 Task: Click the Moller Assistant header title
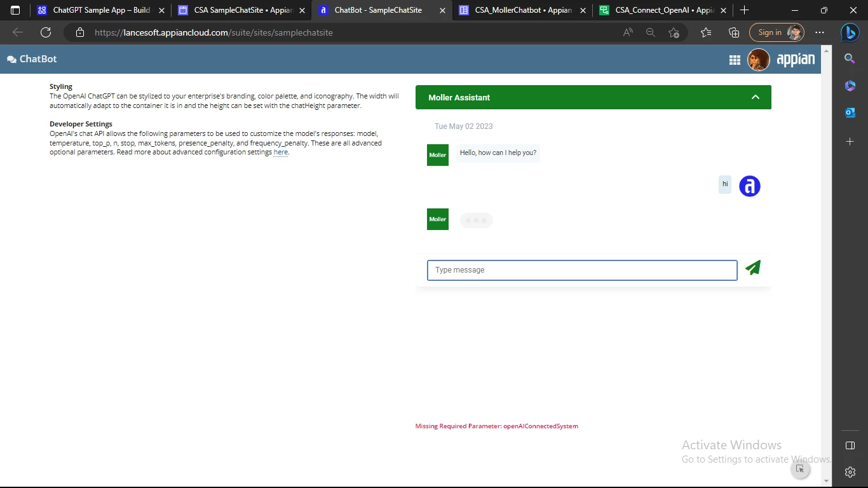(x=459, y=97)
